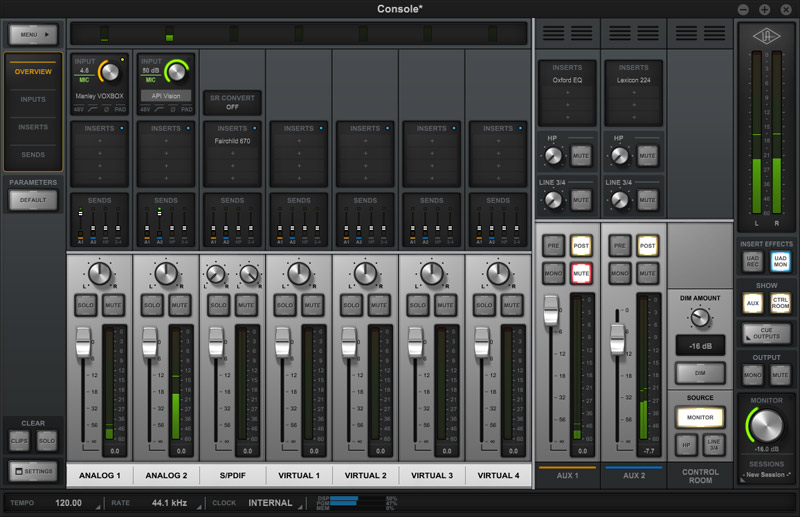800x517 pixels.
Task: Mute the Analog 2 channel
Action: [180, 305]
